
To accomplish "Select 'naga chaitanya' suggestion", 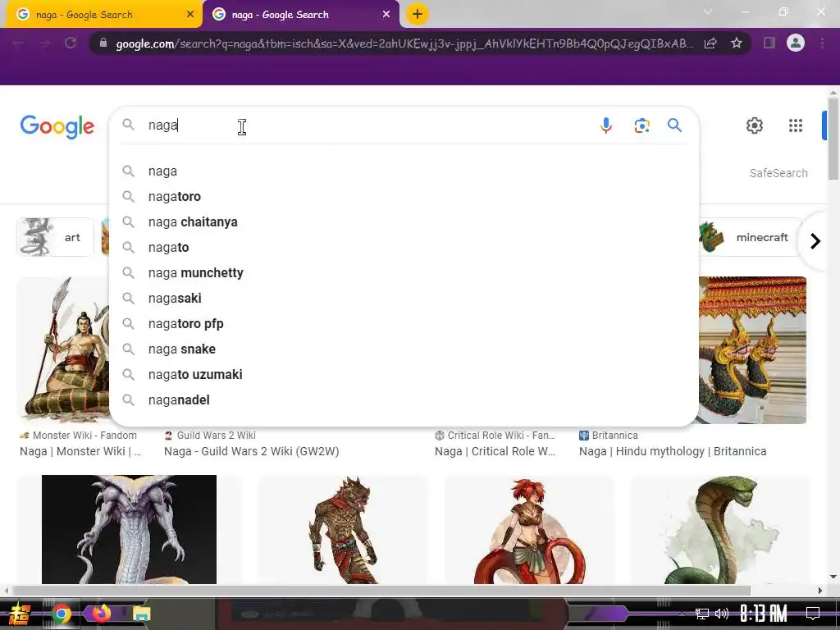I will 404,221.
